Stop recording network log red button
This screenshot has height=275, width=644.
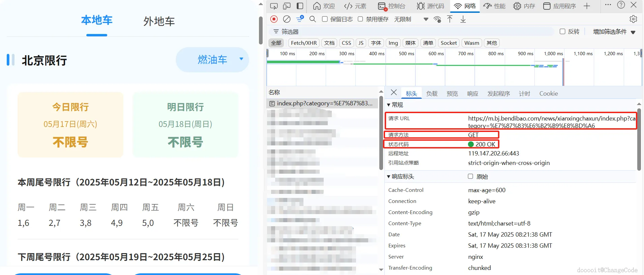point(274,19)
